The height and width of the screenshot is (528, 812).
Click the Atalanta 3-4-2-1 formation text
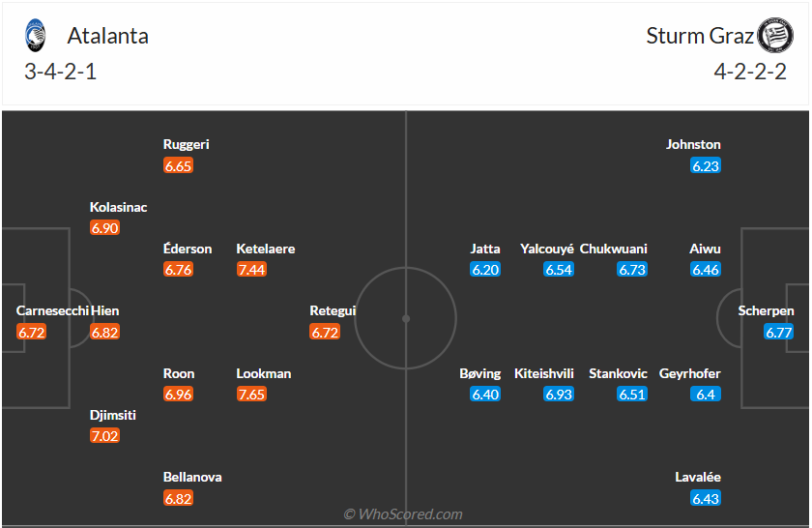tap(61, 72)
